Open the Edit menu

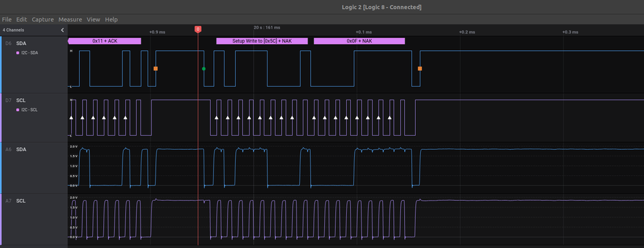[21, 19]
